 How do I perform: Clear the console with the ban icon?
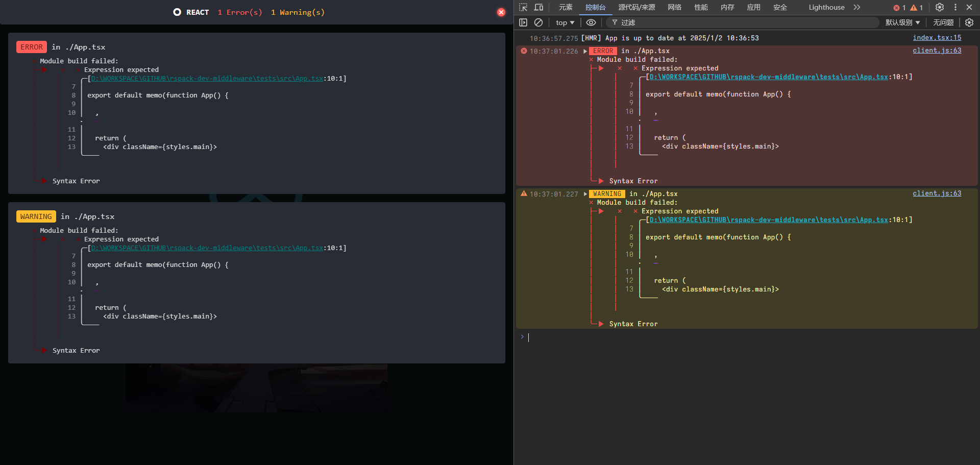pos(538,22)
